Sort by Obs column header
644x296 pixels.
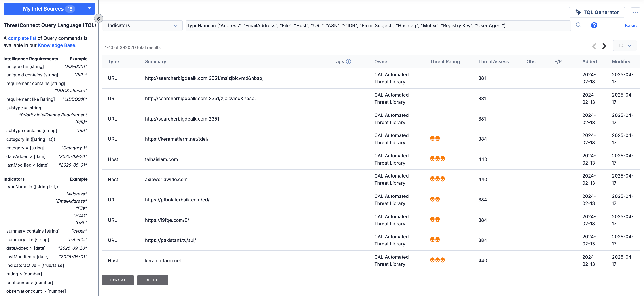tap(531, 62)
